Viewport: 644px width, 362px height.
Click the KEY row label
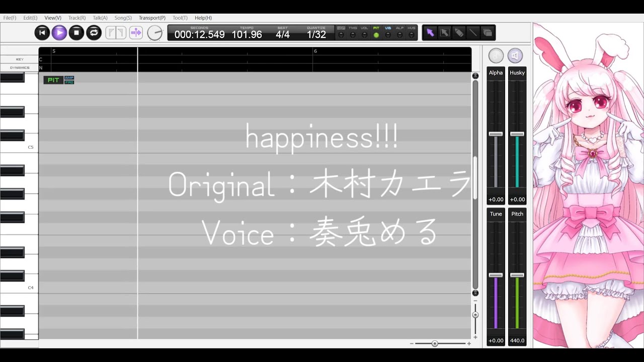[20, 59]
